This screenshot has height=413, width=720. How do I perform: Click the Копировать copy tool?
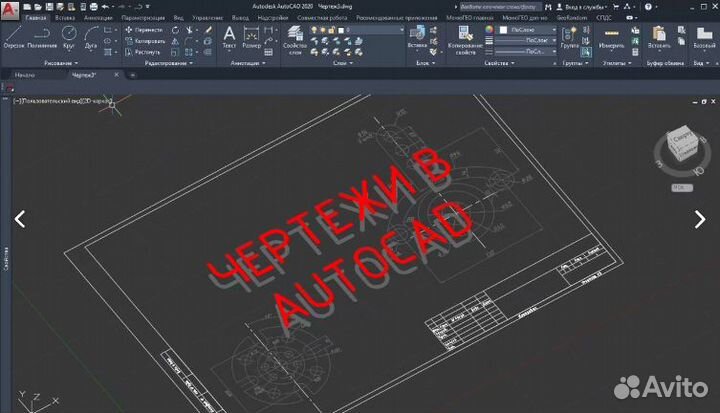click(x=145, y=41)
